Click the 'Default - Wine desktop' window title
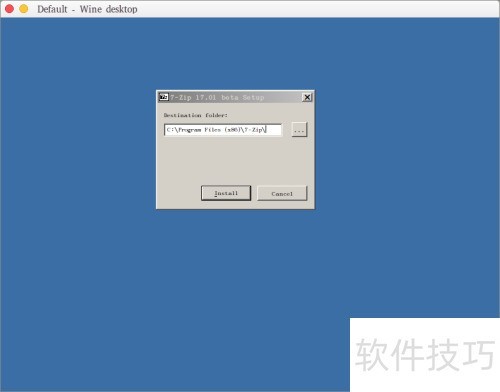The width and height of the screenshot is (500, 392). (x=87, y=9)
